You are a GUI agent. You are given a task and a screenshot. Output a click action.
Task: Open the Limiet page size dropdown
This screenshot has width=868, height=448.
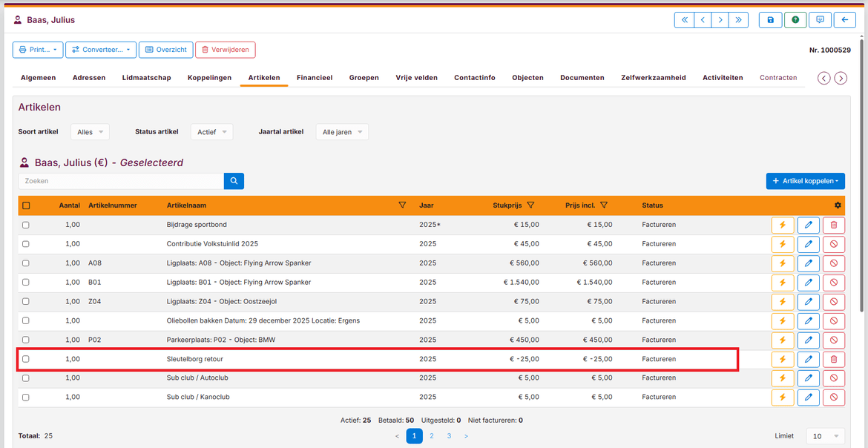(825, 436)
